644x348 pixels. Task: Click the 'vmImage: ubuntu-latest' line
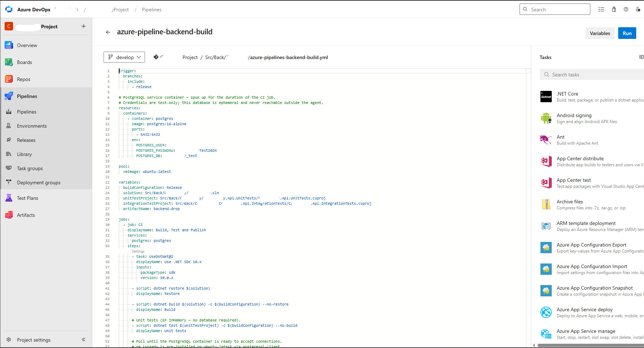147,172
